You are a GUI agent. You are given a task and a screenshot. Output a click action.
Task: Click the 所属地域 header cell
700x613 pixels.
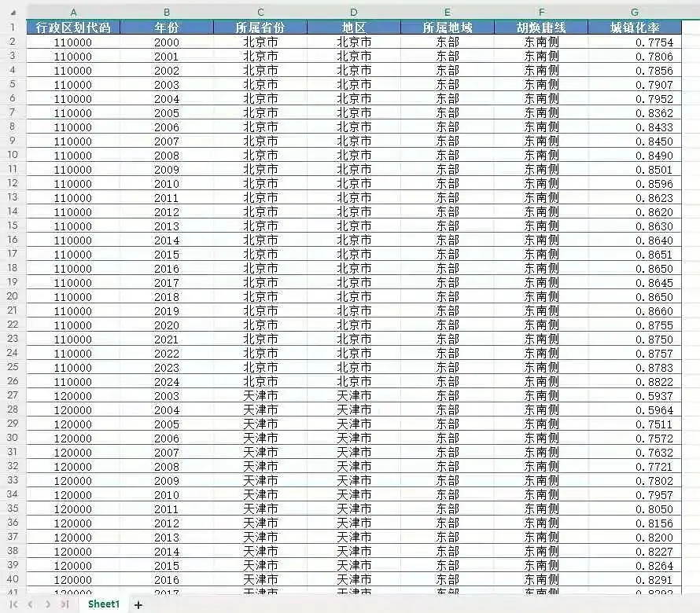click(448, 28)
